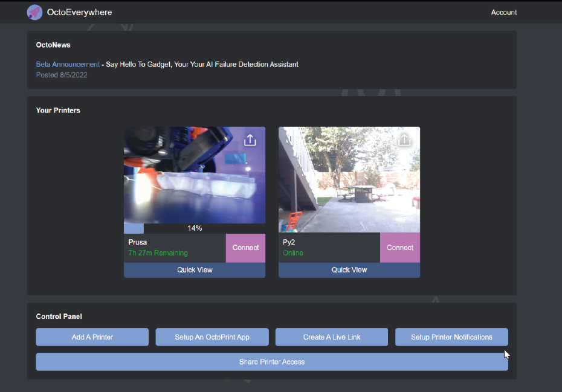Click the 'Control Panel' heading
Image resolution: width=562 pixels, height=392 pixels.
click(x=59, y=316)
